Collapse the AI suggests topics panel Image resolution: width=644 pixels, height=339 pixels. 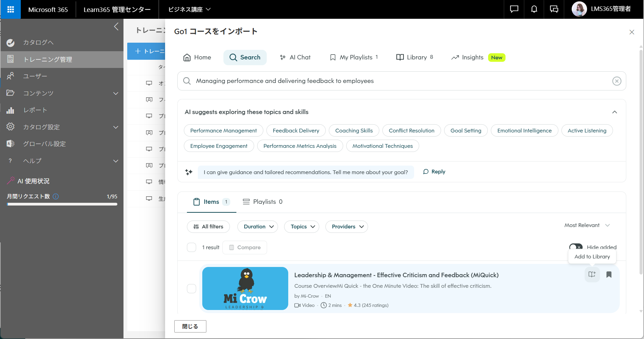[615, 112]
